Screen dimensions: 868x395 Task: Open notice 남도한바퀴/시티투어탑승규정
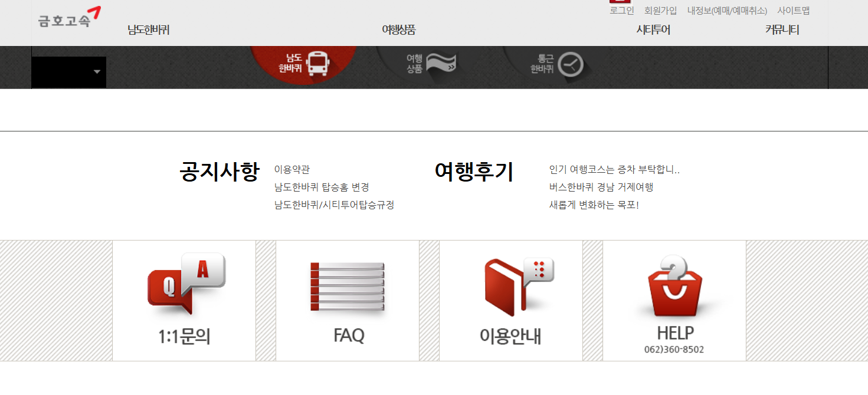(x=334, y=205)
